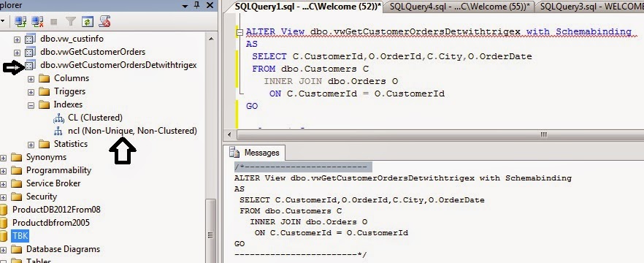Collapse the Indexes folder
Screen dimensions: 644x263
pyautogui.click(x=31, y=105)
